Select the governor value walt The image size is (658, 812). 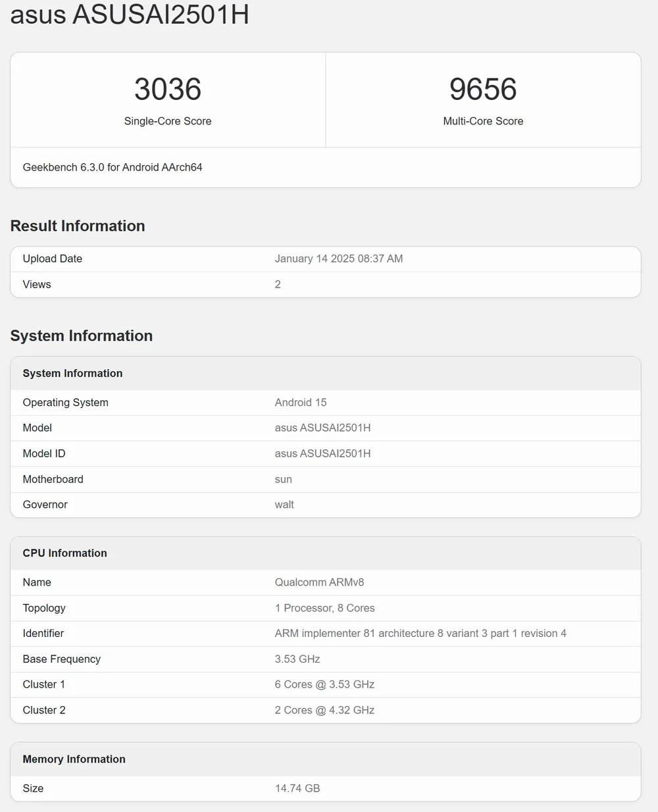coord(284,505)
